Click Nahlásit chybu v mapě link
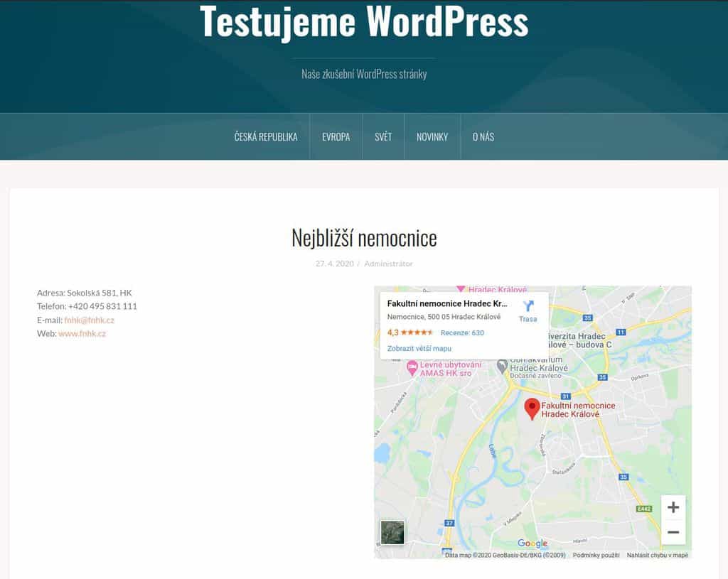The image size is (728, 579). (x=658, y=555)
